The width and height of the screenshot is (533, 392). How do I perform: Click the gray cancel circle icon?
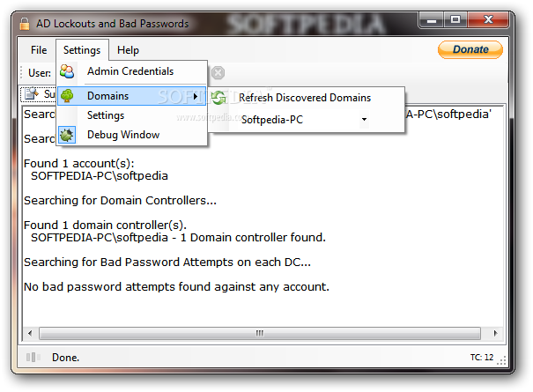218,73
